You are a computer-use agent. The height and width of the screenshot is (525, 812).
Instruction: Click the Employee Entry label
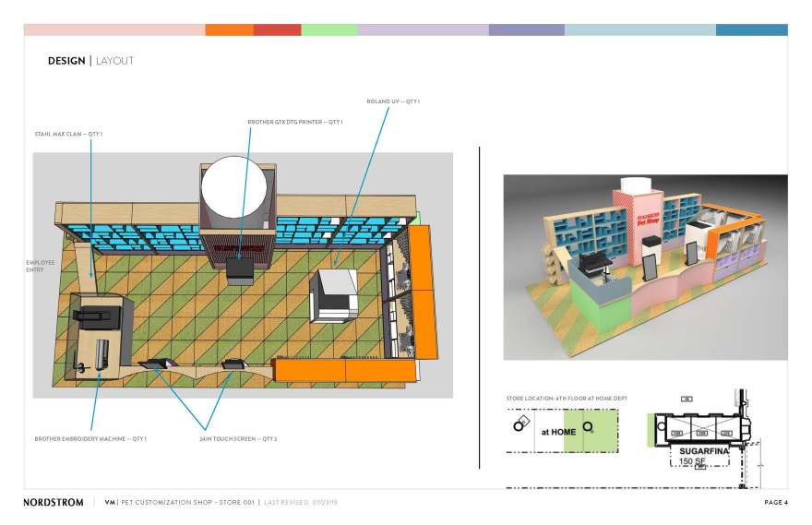coord(40,266)
